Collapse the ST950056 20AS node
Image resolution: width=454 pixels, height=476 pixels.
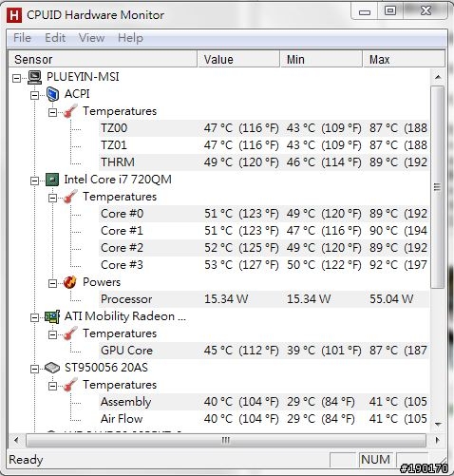pyautogui.click(x=34, y=369)
